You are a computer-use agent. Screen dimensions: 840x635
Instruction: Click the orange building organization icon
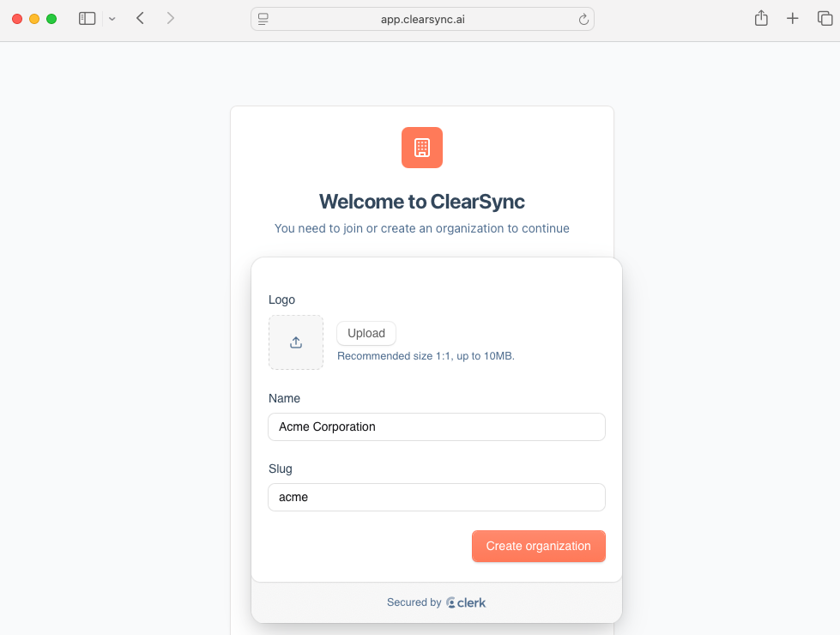[x=422, y=148]
